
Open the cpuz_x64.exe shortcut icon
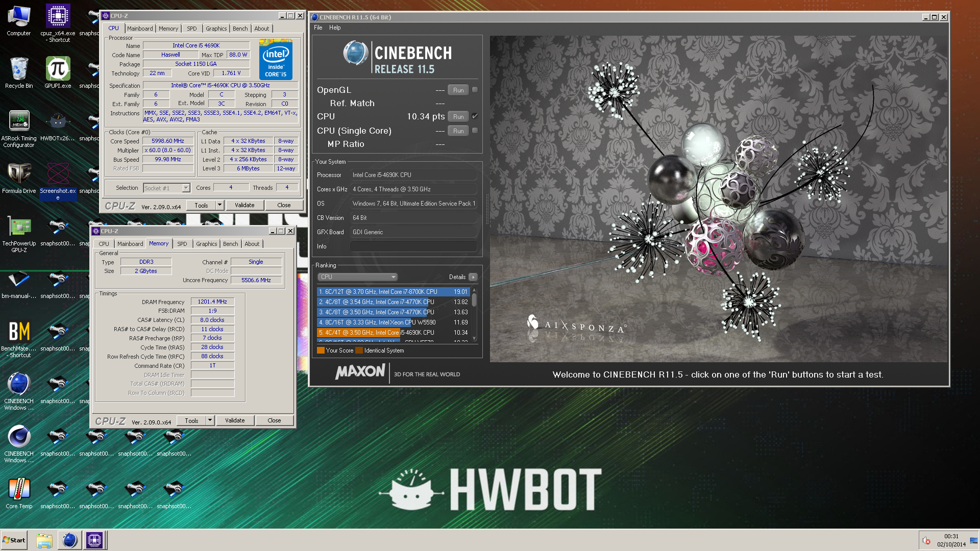click(x=58, y=23)
